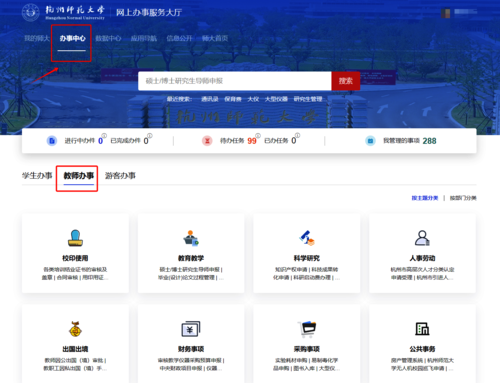The height and width of the screenshot is (383, 500).
Task: Click the 校印使用 card title
Action: 75,258
